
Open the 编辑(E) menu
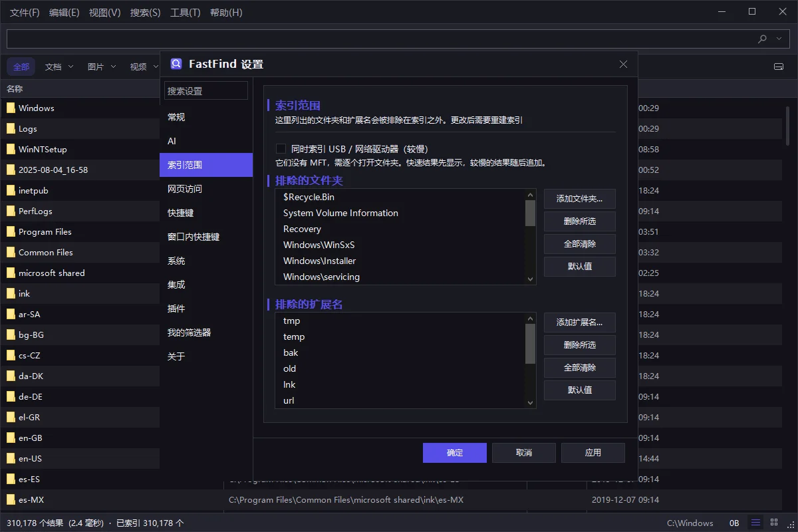[64, 13]
